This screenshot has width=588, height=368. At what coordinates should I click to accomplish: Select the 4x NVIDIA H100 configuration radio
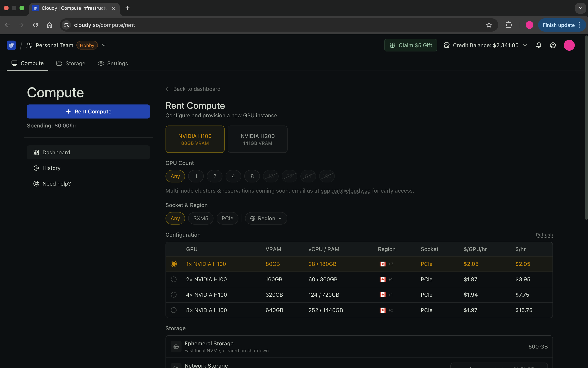click(174, 295)
